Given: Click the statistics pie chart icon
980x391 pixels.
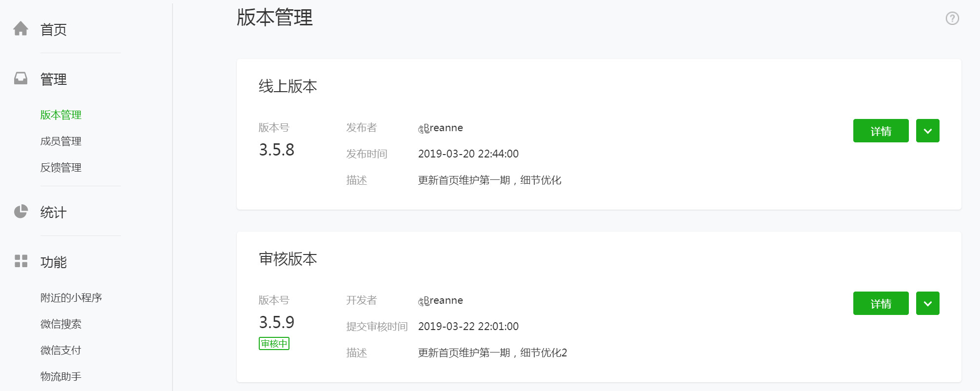Looking at the screenshot, I should pyautogui.click(x=20, y=212).
